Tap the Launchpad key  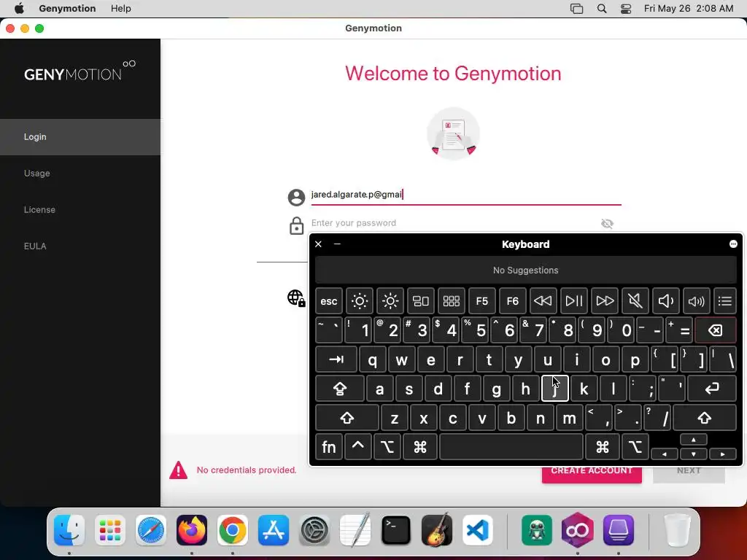(x=451, y=301)
